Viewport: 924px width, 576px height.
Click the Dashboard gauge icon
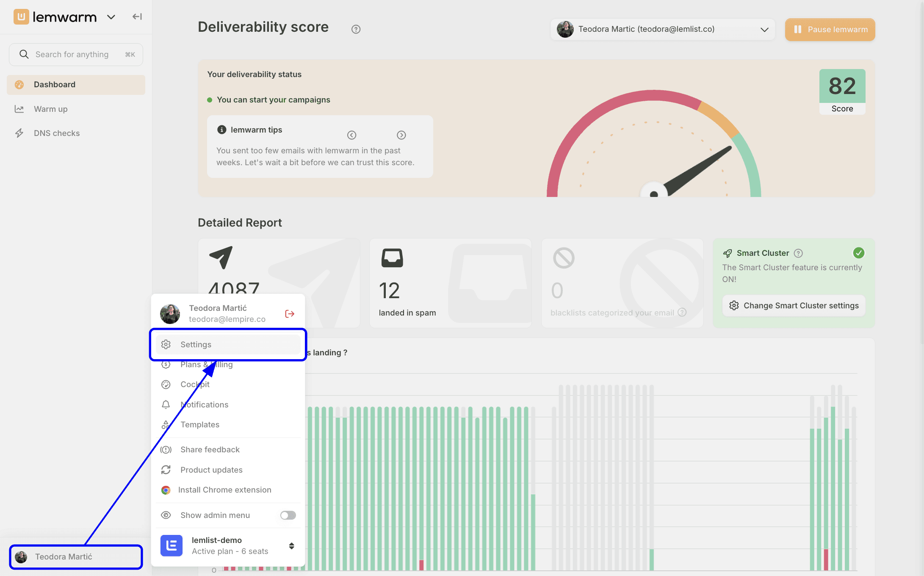pyautogui.click(x=19, y=84)
